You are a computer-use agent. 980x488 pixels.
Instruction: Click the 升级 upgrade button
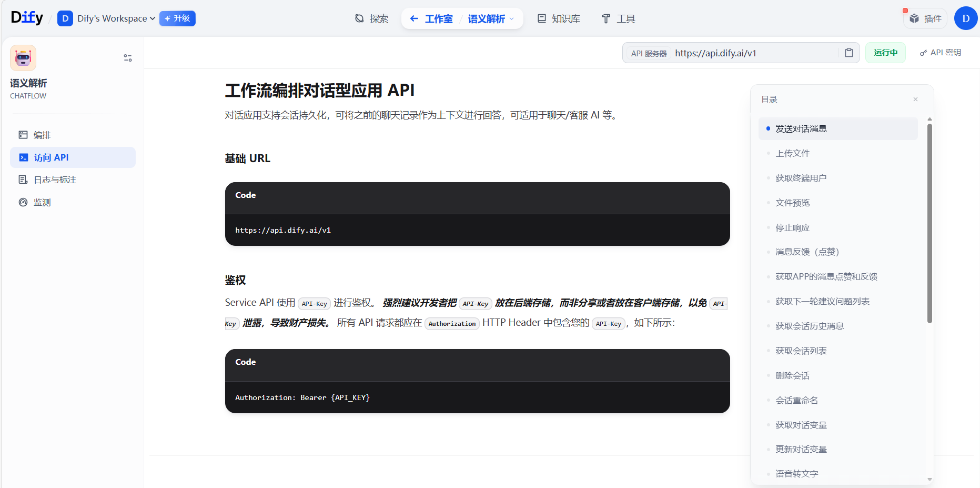click(x=177, y=18)
